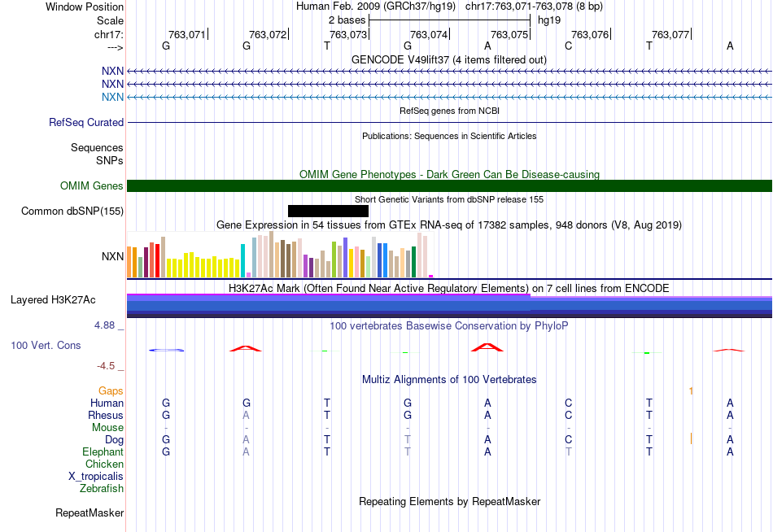The image size is (773, 532).
Task: Open the Common dbSNP(155) label
Action: point(72,211)
